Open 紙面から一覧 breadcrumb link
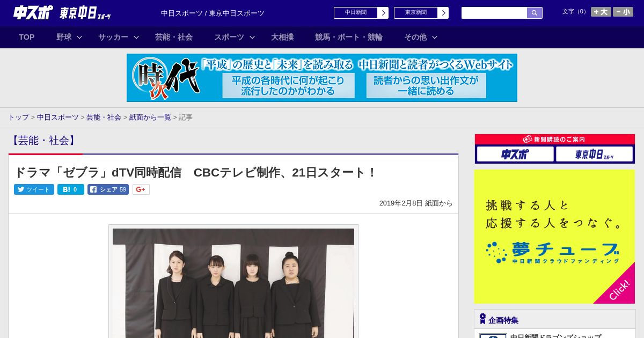 click(150, 117)
